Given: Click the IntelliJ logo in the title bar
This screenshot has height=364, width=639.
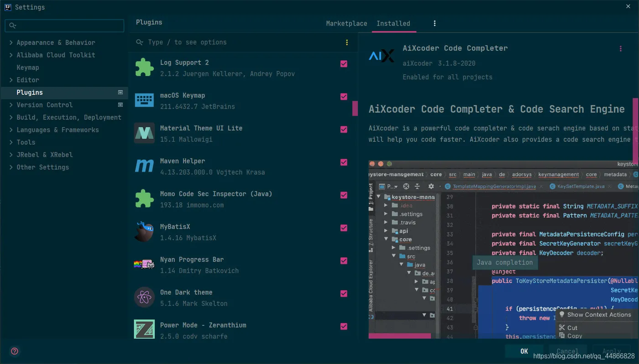Looking at the screenshot, I should pyautogui.click(x=8, y=7).
